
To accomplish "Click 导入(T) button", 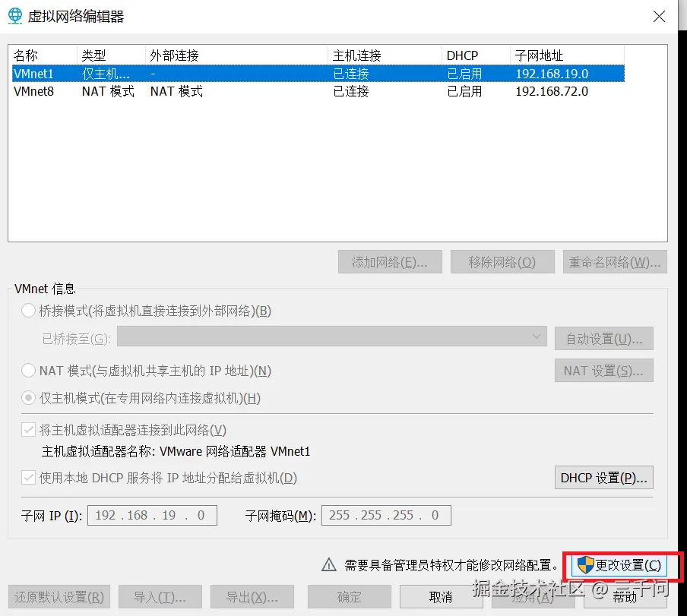I will (x=160, y=597).
